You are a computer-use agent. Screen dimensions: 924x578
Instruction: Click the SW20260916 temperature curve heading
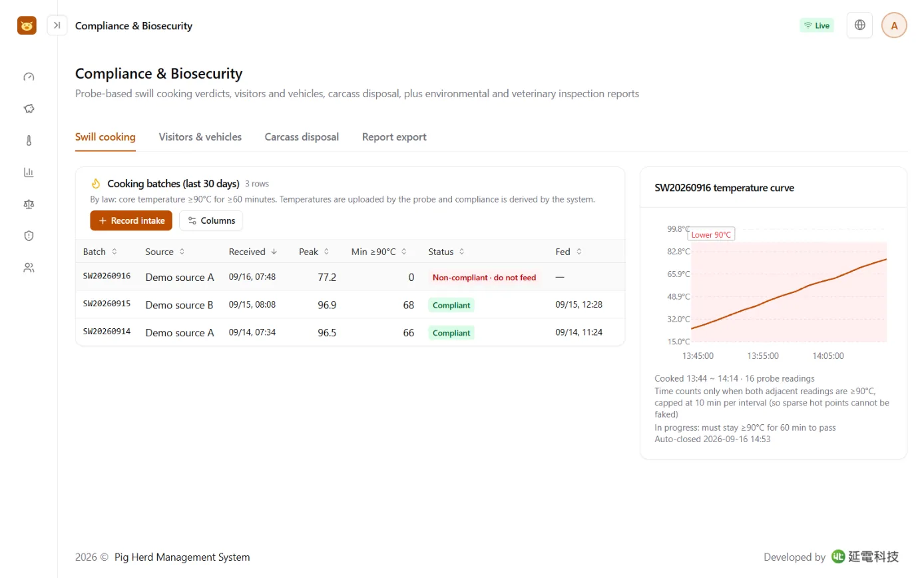(x=724, y=188)
